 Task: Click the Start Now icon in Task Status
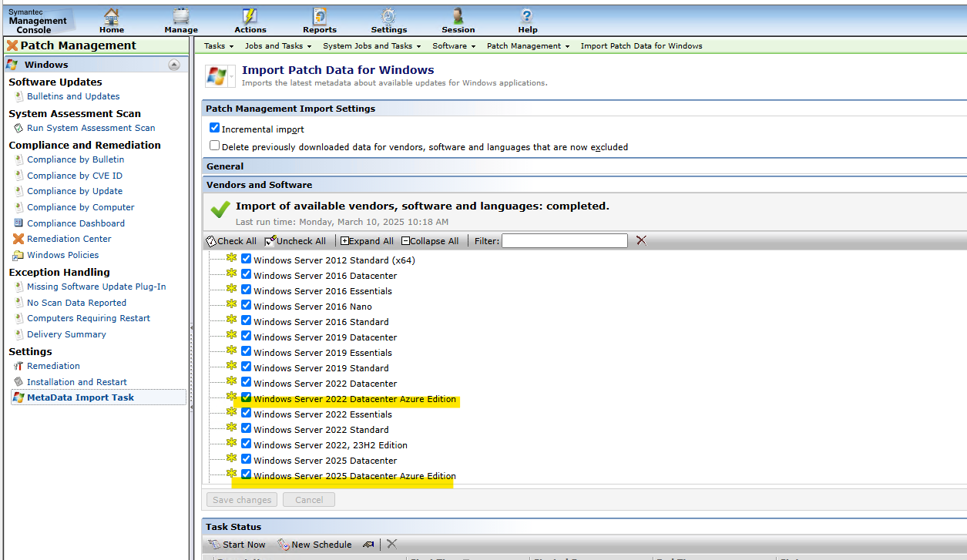click(215, 545)
